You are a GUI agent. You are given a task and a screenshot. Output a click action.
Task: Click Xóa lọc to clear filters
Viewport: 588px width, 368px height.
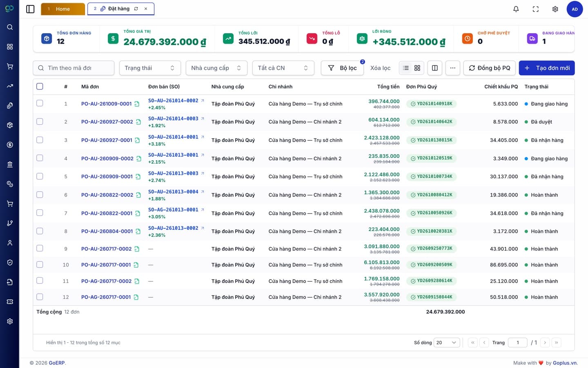(380, 68)
